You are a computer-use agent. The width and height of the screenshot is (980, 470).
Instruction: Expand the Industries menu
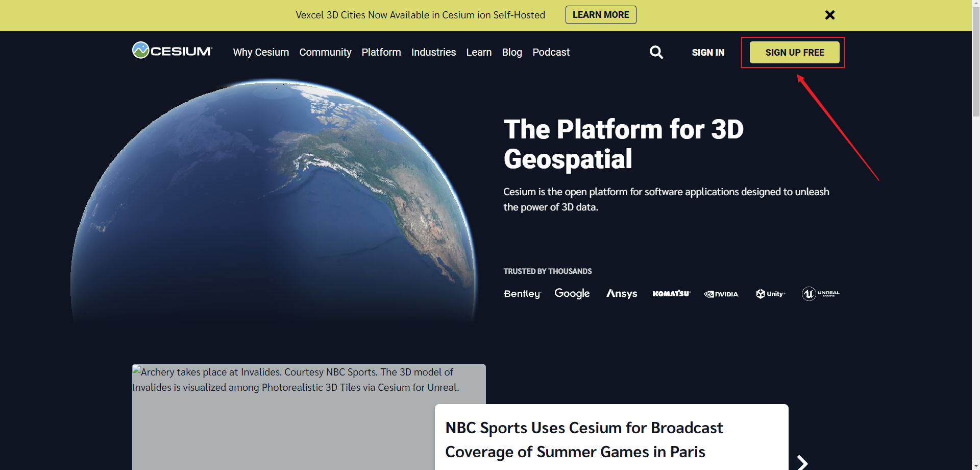433,52
